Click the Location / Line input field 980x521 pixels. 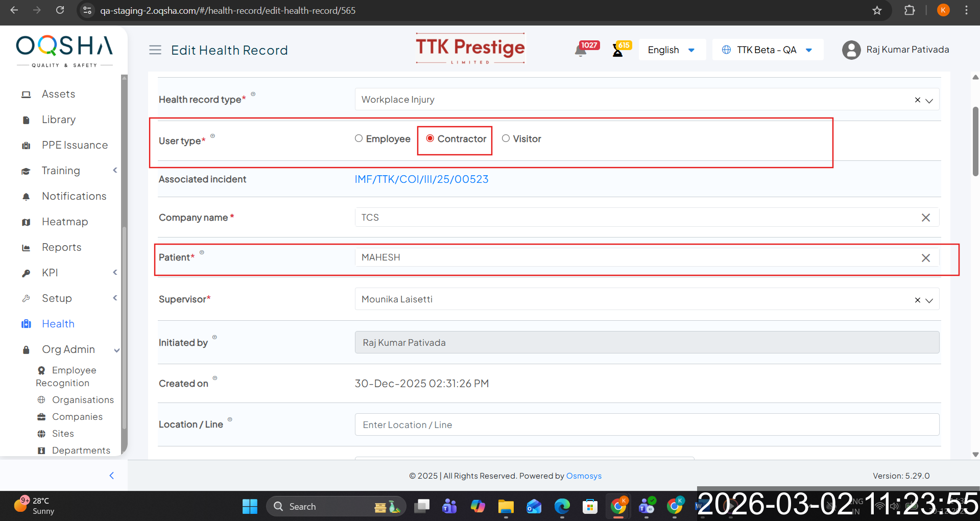pos(647,424)
